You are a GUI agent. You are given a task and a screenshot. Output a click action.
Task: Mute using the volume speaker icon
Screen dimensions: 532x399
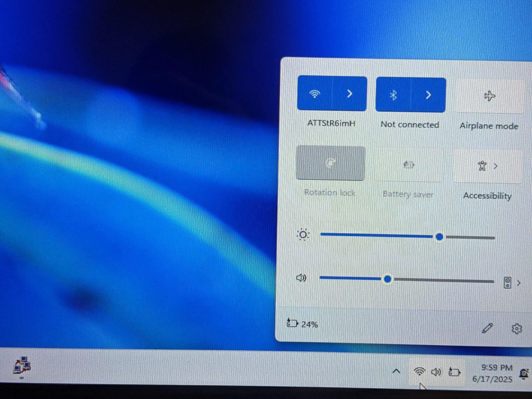[x=301, y=278]
